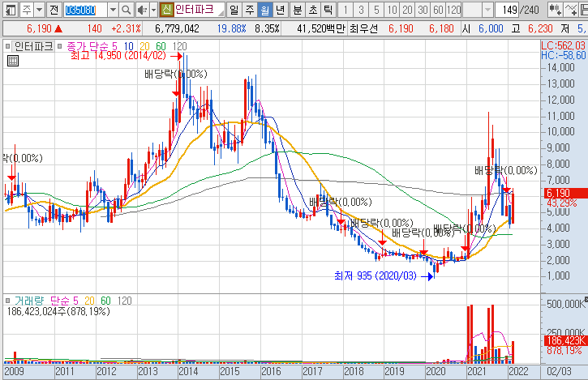Open the 주 market type dropdown arrow
The height and width of the screenshot is (380, 588).
pyautogui.click(x=40, y=10)
